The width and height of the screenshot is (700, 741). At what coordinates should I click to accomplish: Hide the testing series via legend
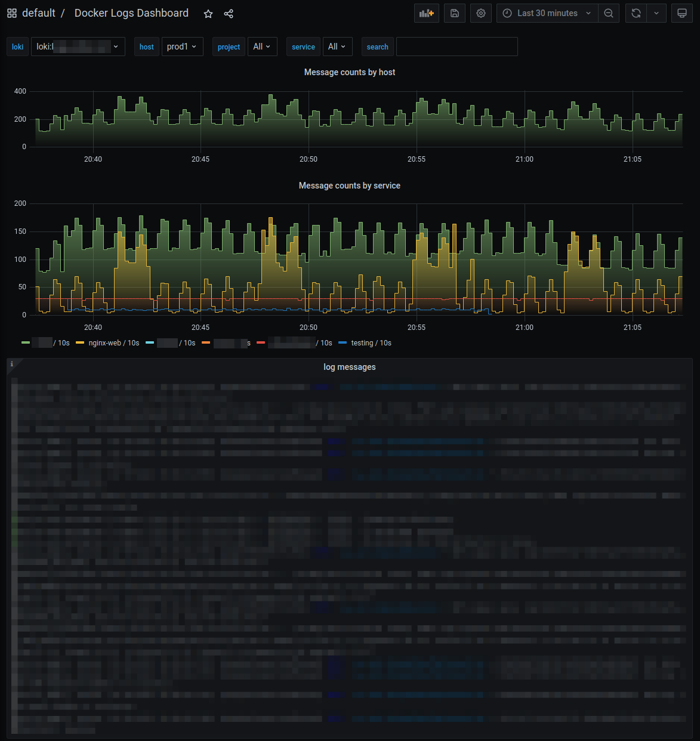[363, 342]
